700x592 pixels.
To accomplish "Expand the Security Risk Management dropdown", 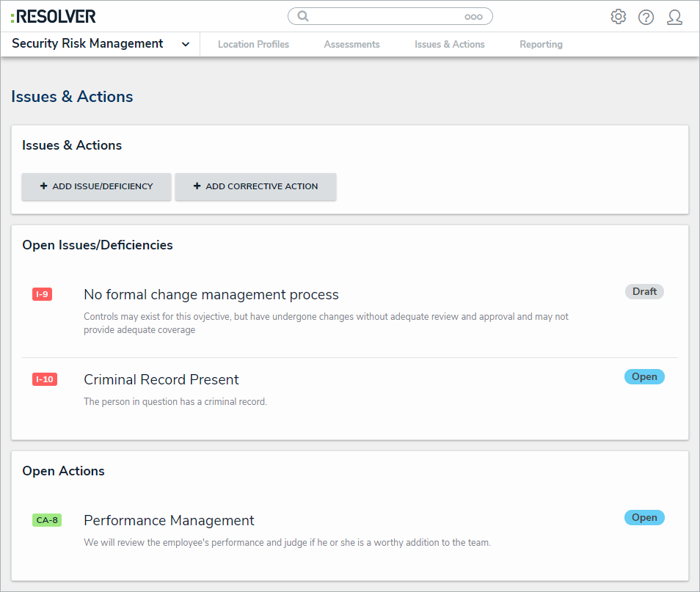I will coord(186,44).
